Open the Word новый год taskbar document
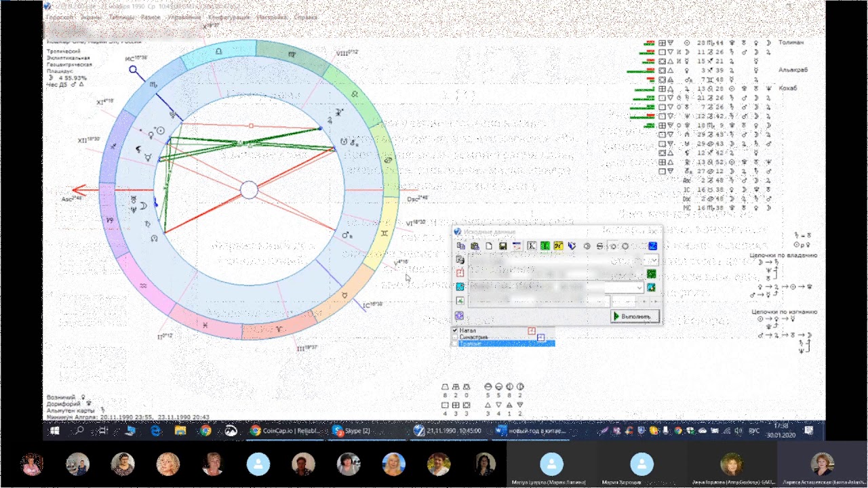The image size is (868, 488). [x=531, y=430]
